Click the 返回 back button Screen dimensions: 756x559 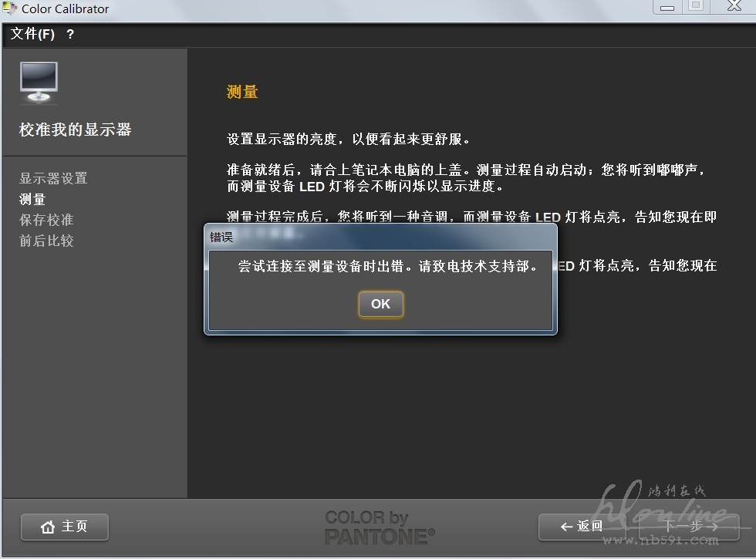(x=582, y=527)
